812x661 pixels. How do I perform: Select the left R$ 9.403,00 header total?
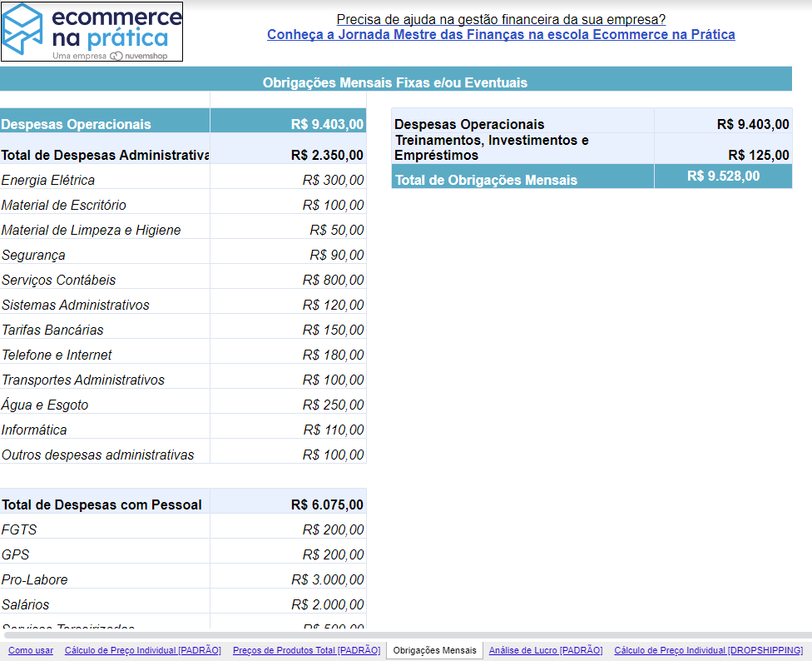coord(288,121)
